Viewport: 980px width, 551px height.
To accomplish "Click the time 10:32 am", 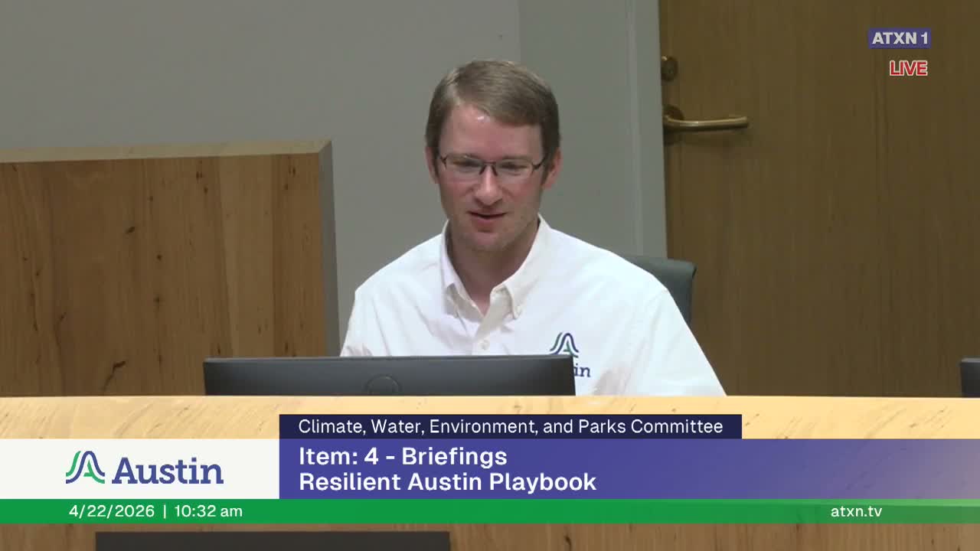I will click(x=208, y=511).
